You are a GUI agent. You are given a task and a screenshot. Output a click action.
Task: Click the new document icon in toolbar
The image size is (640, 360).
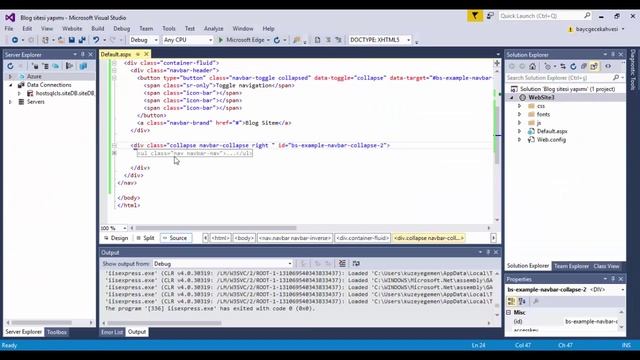click(x=318, y=40)
